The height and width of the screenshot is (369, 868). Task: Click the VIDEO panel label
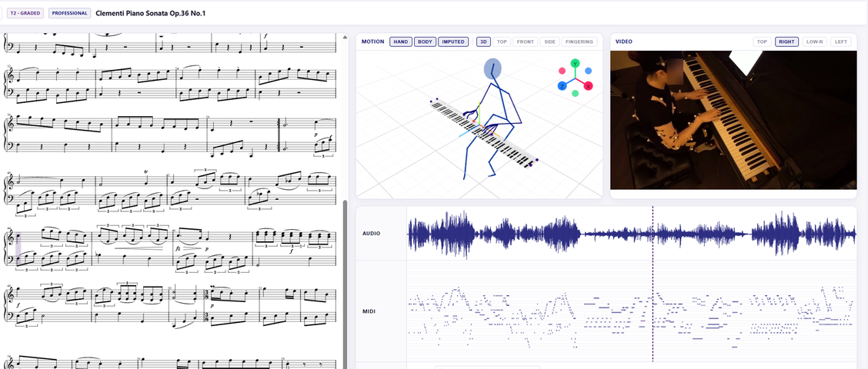click(x=624, y=42)
